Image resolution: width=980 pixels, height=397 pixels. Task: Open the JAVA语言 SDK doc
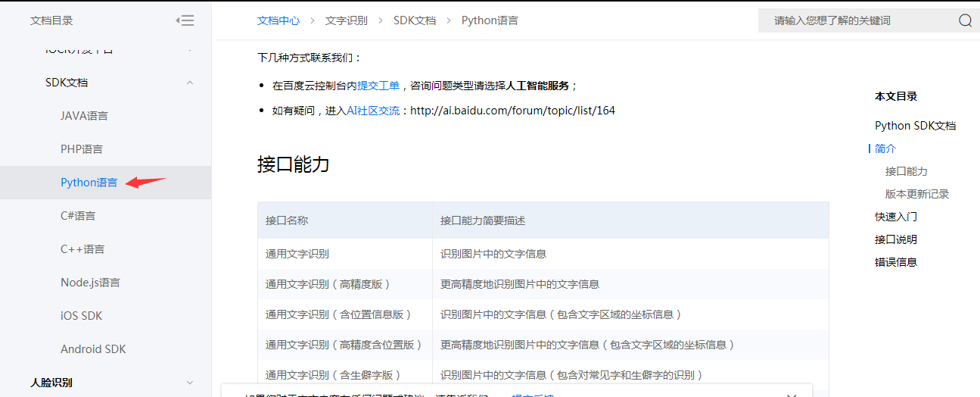point(84,116)
